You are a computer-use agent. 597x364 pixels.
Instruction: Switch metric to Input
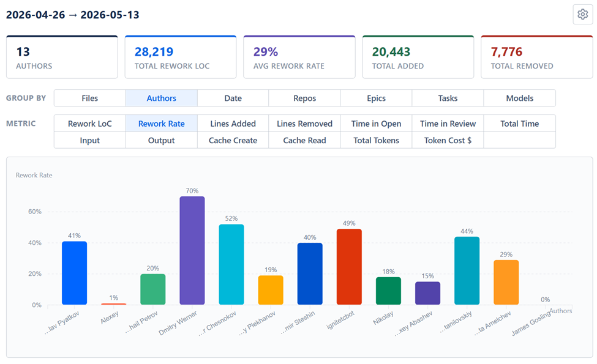90,140
